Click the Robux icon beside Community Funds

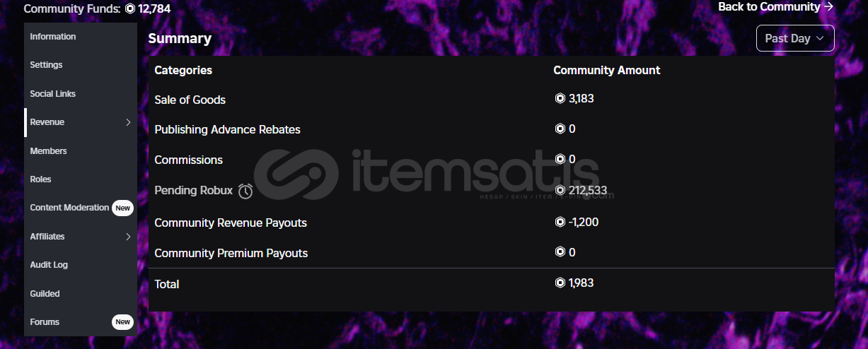click(x=130, y=9)
